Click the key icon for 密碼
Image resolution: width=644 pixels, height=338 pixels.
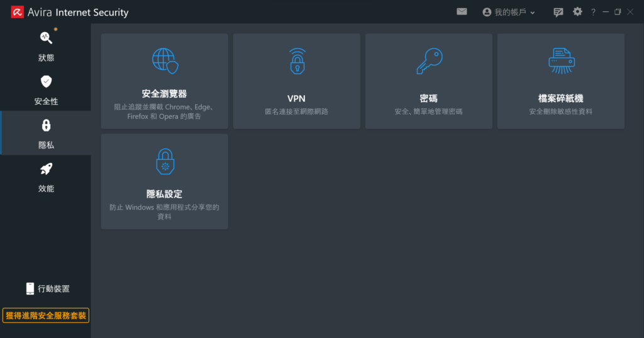point(430,61)
